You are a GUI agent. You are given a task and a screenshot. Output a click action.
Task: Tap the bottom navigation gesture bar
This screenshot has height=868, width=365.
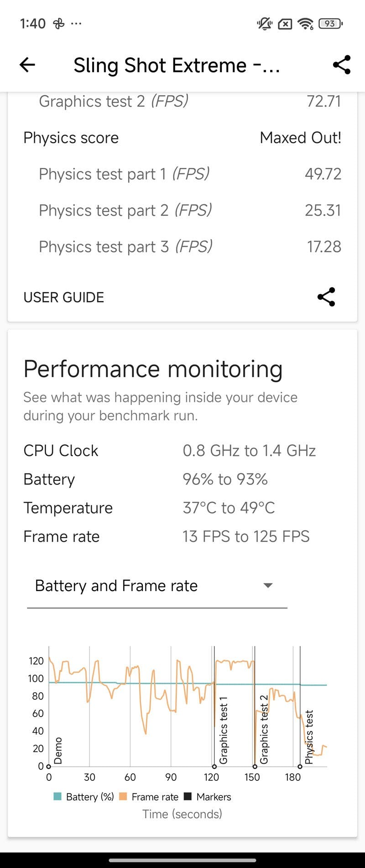point(182,860)
